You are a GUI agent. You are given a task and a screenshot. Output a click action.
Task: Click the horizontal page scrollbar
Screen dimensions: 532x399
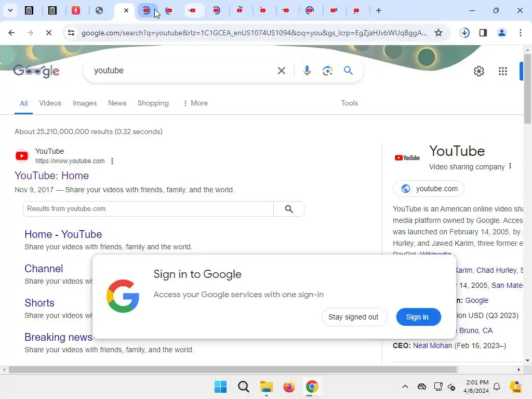tap(233, 369)
